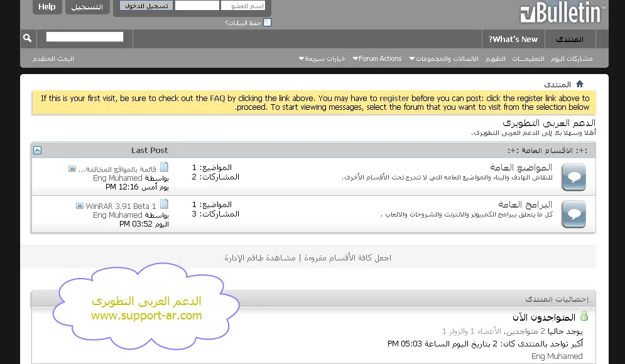Click the Help button

pos(47,7)
